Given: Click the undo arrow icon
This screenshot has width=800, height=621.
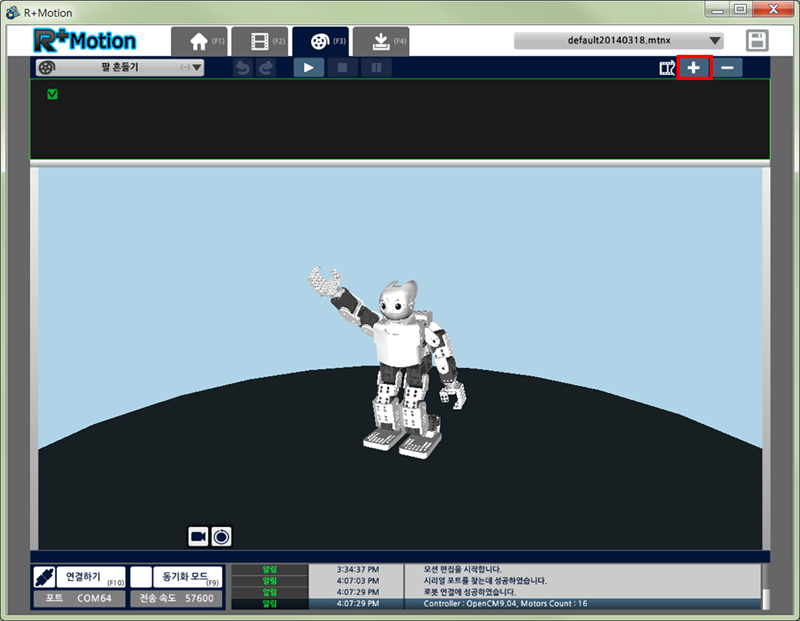Looking at the screenshot, I should point(243,68).
